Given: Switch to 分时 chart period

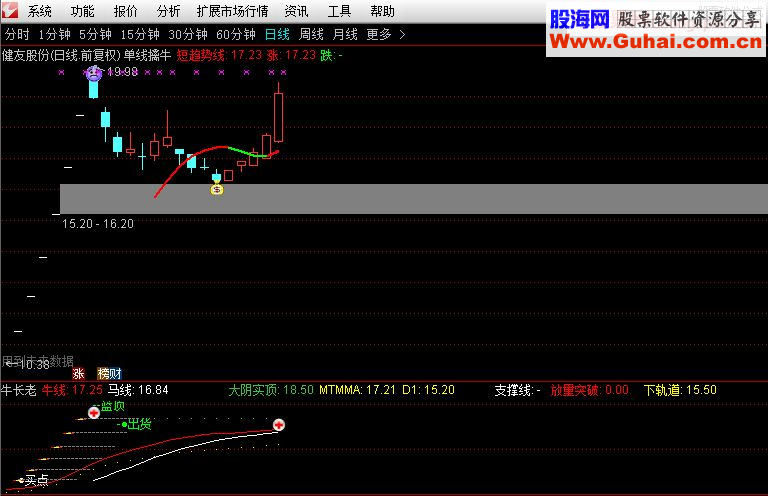Looking at the screenshot, I should (17, 35).
